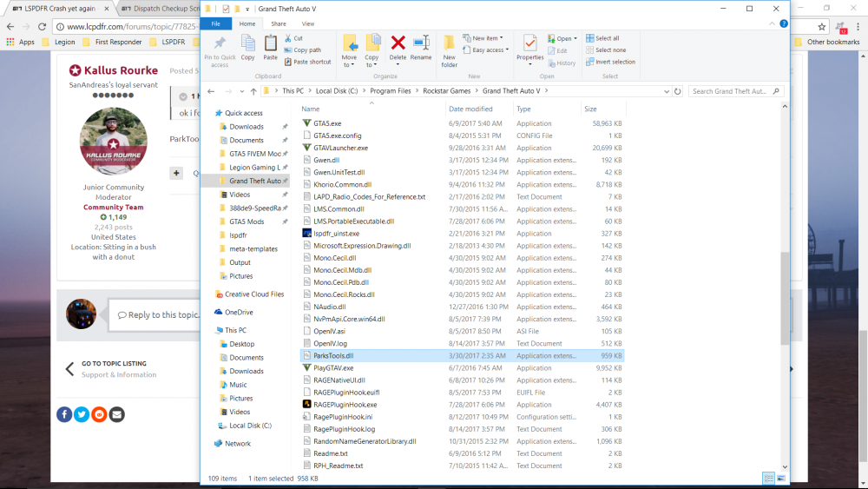Open the File tab

[x=216, y=23]
